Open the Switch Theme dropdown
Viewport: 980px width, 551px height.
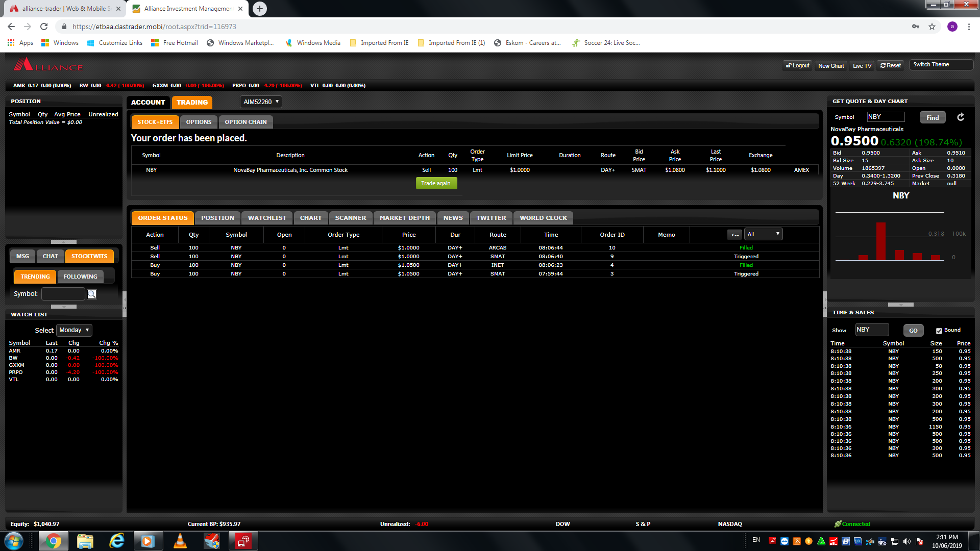pyautogui.click(x=941, y=65)
